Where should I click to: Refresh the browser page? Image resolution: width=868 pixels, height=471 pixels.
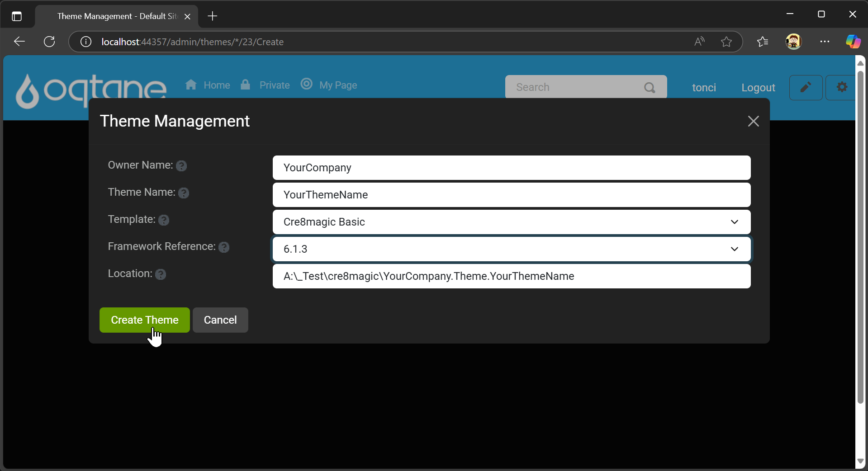click(49, 42)
